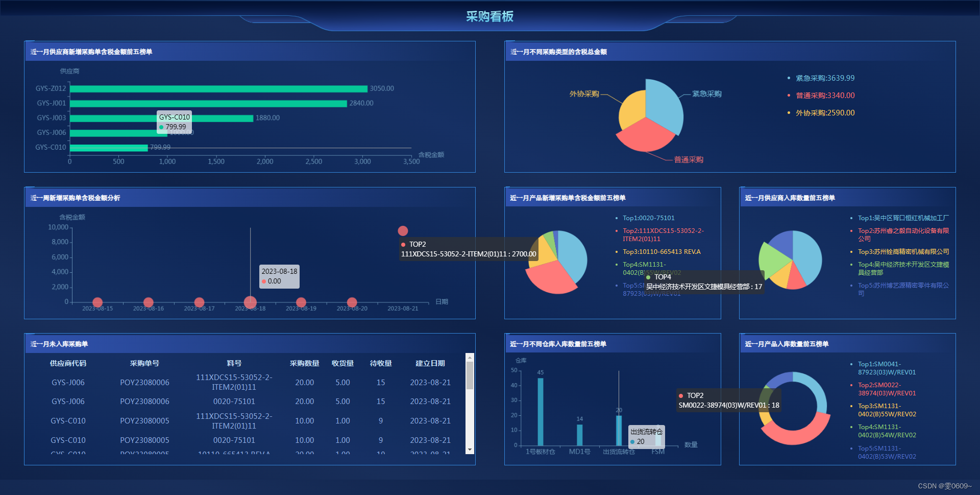Select the 出货流转仓 bar in warehouse chart

click(619, 429)
